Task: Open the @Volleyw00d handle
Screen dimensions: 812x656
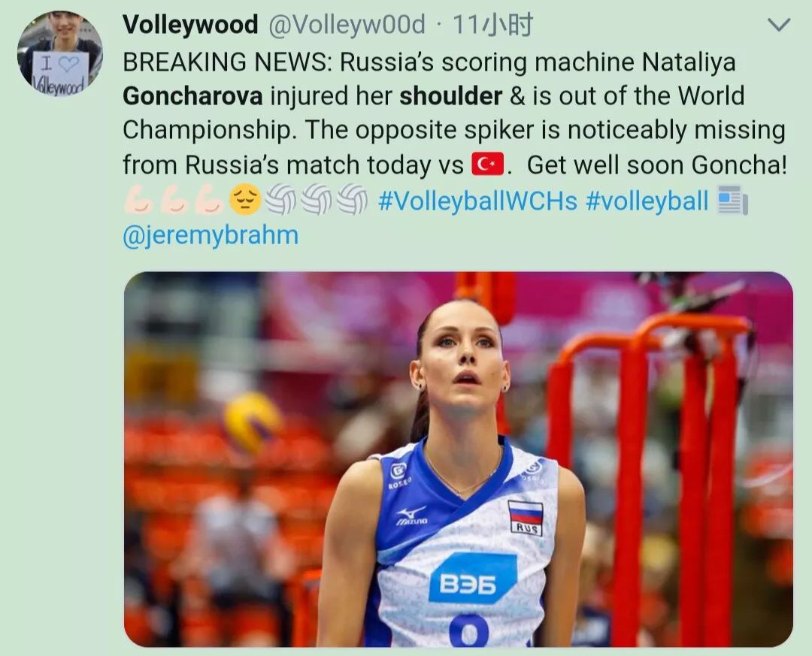Action: coord(347,24)
